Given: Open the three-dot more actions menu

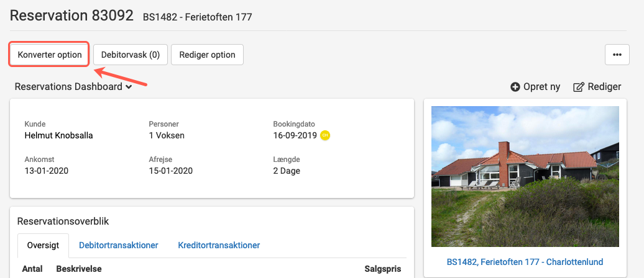Looking at the screenshot, I should 617,55.
